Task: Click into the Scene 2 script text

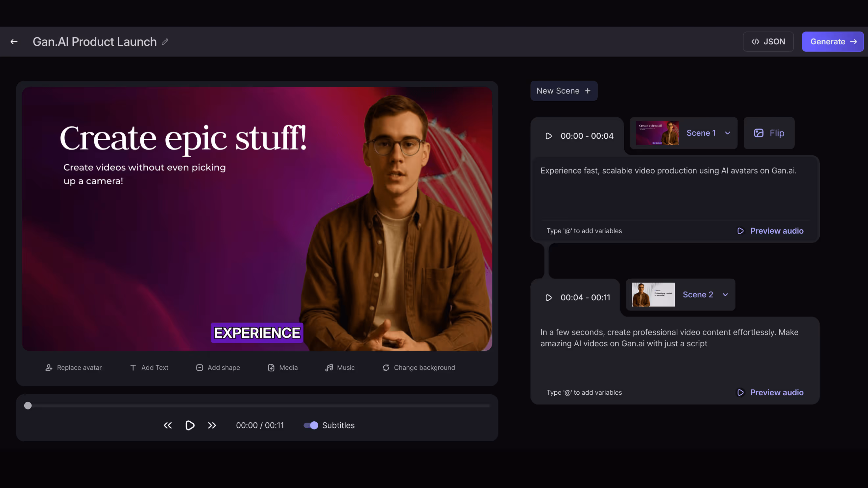Action: point(669,338)
